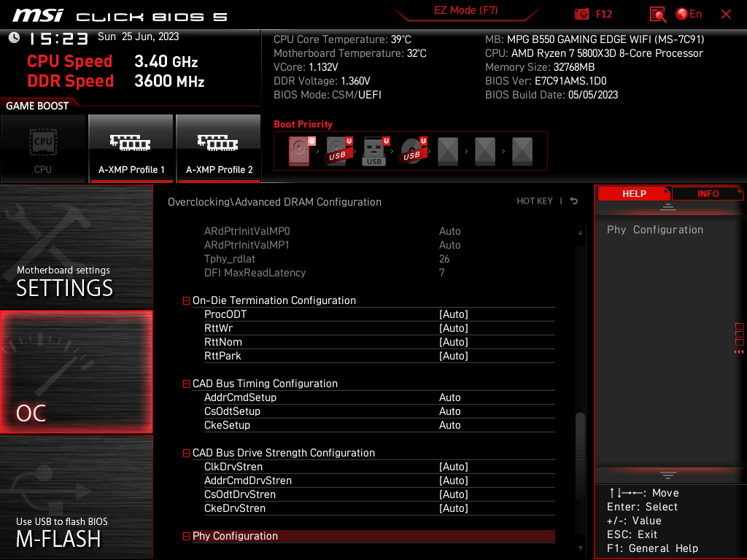The image size is (747, 560).
Task: Select the USB key boot device icon
Action: click(374, 152)
